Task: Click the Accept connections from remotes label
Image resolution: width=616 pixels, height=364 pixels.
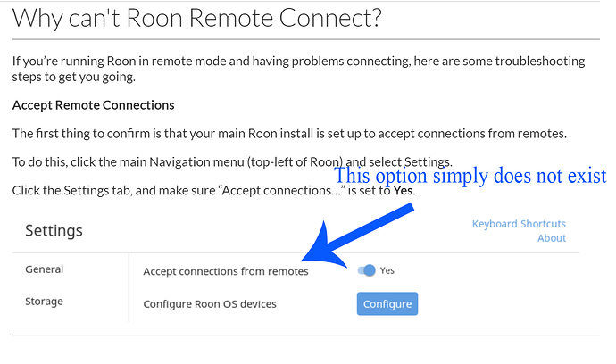Action: click(226, 271)
